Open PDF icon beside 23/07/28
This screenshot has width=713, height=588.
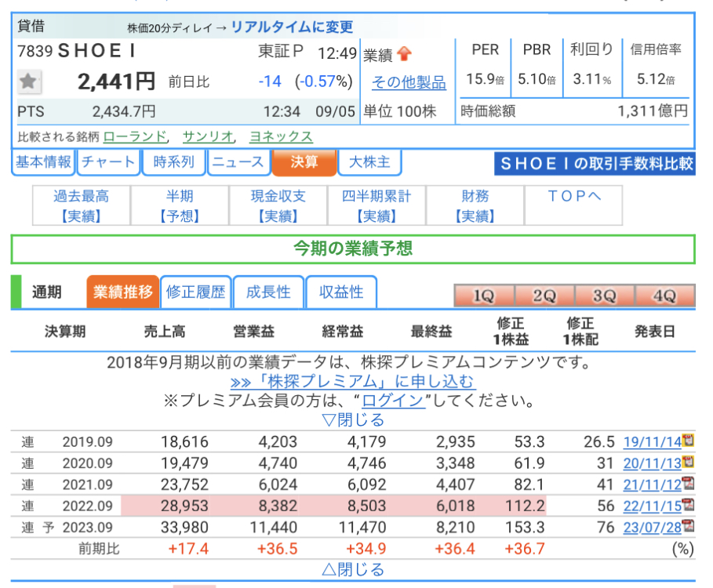pyautogui.click(x=688, y=526)
